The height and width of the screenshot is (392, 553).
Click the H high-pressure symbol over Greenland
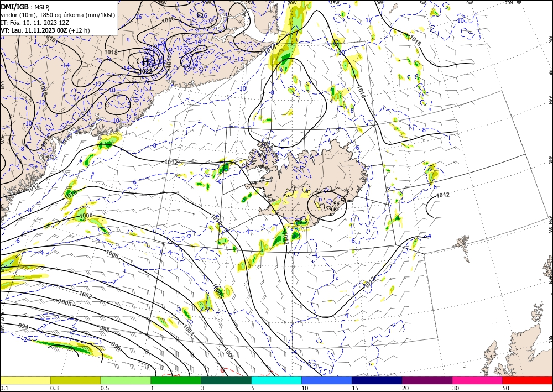point(145,62)
